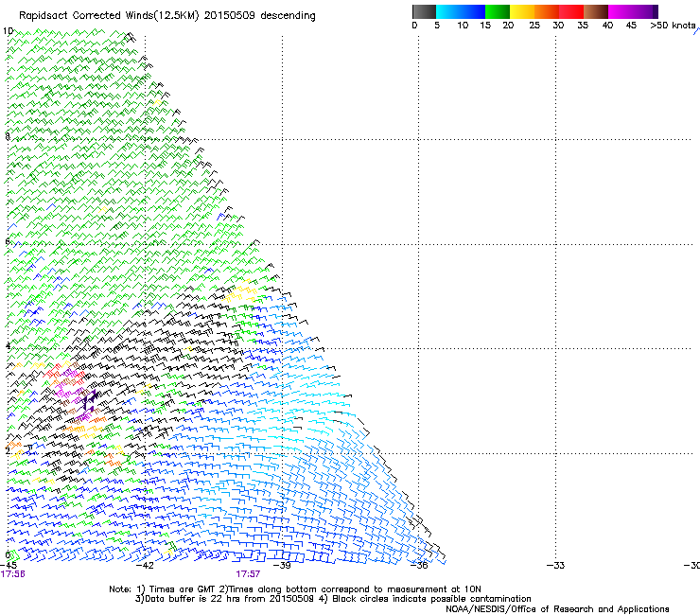Click the '-45' longitude axis label
This screenshot has height=615, width=700.
coord(8,566)
